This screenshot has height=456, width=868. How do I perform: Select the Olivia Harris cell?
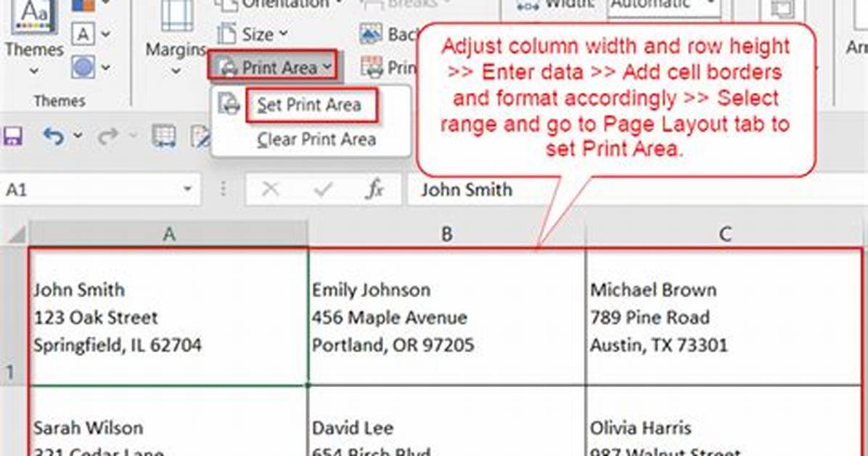pos(724,421)
